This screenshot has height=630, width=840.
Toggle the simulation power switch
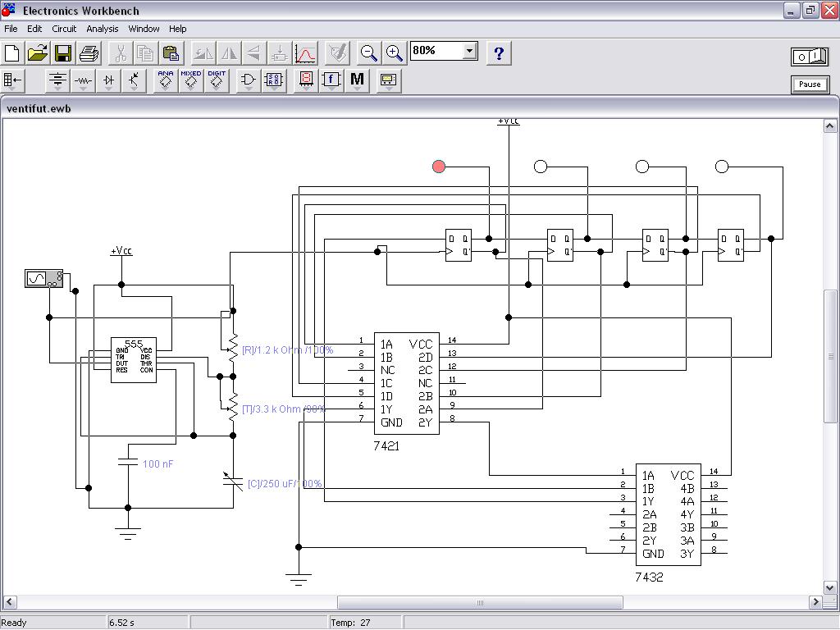click(x=810, y=57)
